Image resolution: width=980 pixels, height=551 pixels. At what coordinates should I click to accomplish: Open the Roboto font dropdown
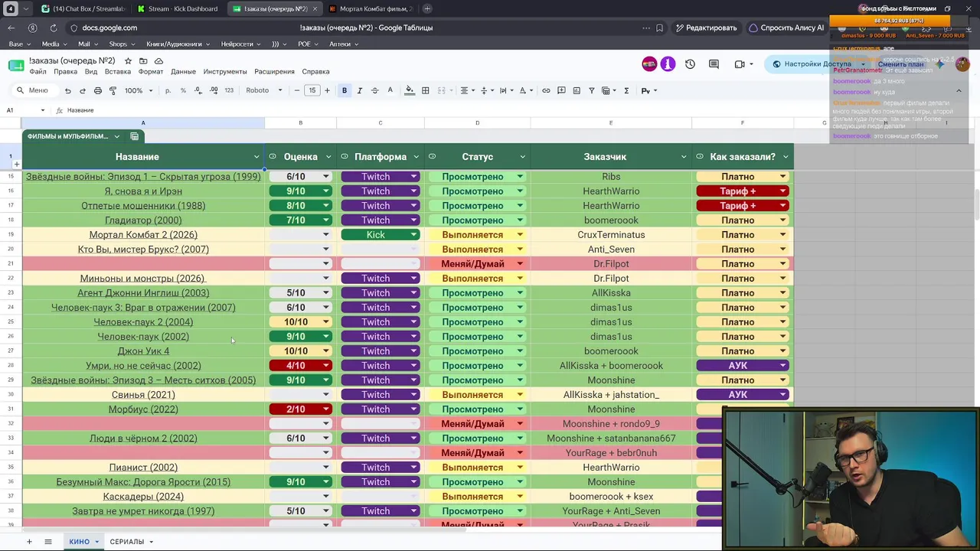[264, 90]
